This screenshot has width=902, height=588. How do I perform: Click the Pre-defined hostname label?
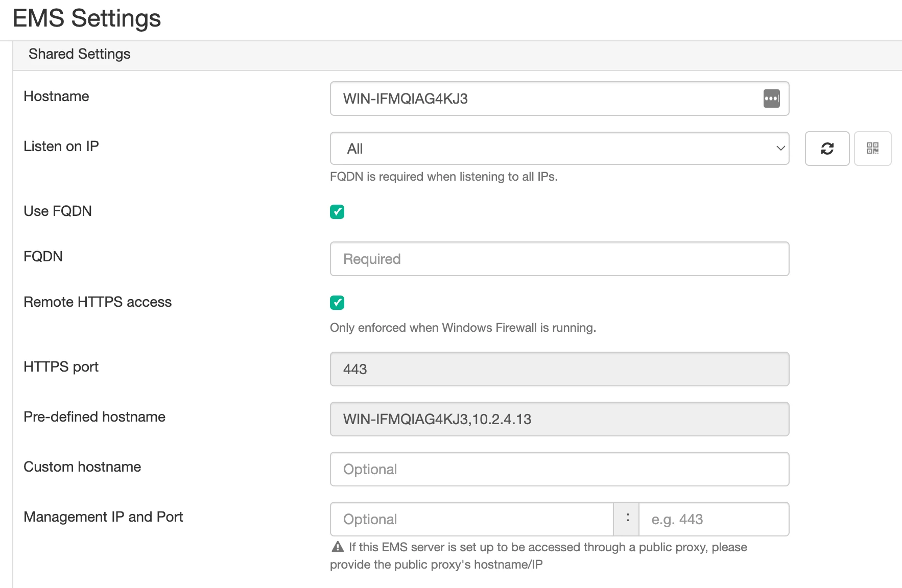tap(94, 417)
